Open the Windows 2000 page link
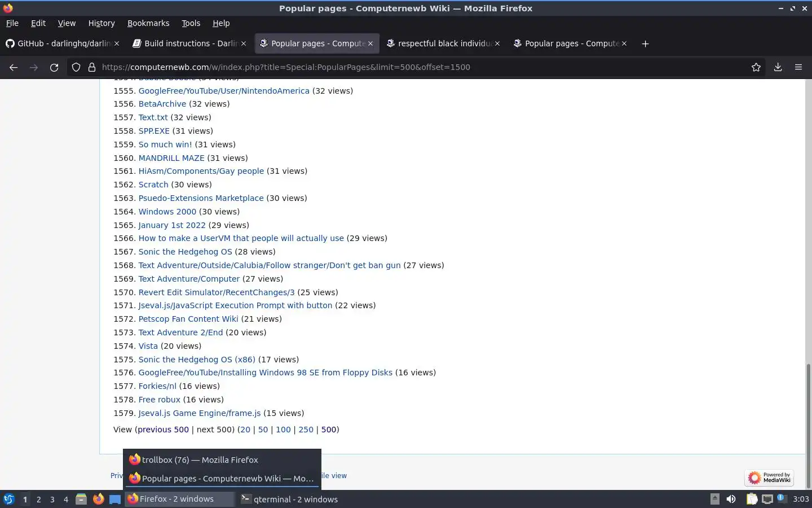This screenshot has height=508, width=812. 167,212
